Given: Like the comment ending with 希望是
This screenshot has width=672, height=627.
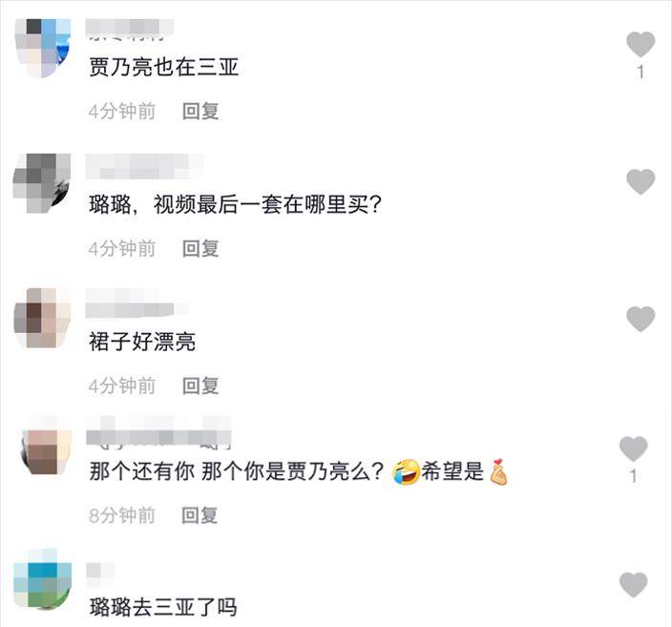Looking at the screenshot, I should [x=634, y=449].
